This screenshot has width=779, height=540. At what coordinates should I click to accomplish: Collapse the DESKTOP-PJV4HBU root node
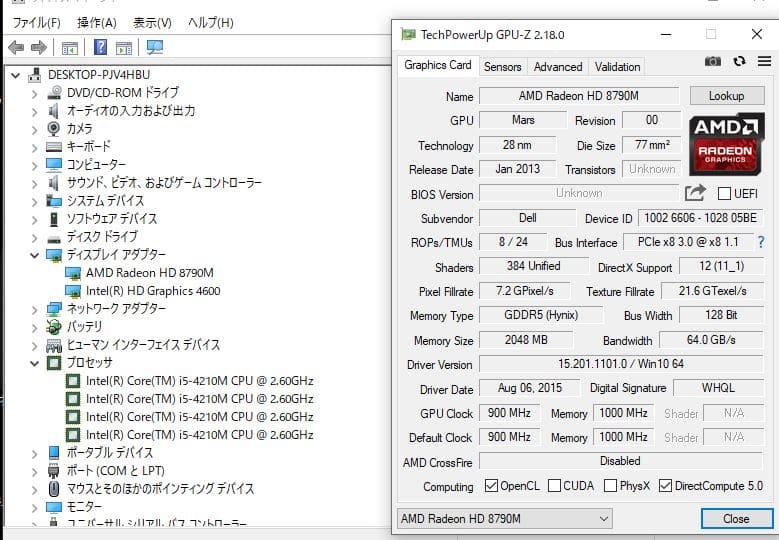pos(15,76)
